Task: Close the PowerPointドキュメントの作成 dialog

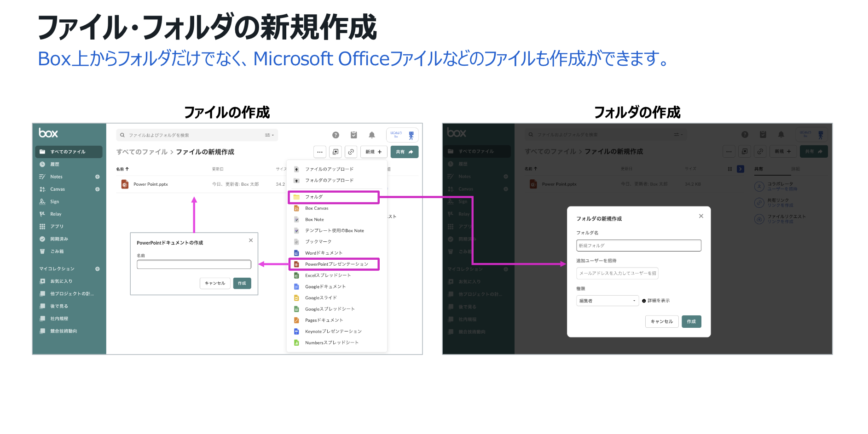Action: click(251, 240)
